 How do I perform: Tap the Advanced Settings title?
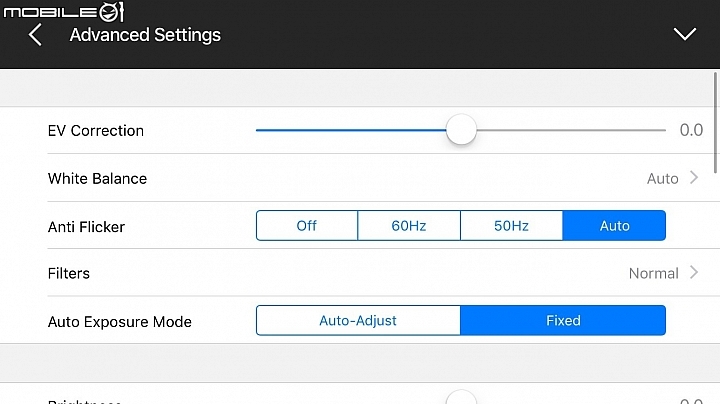[x=145, y=35]
